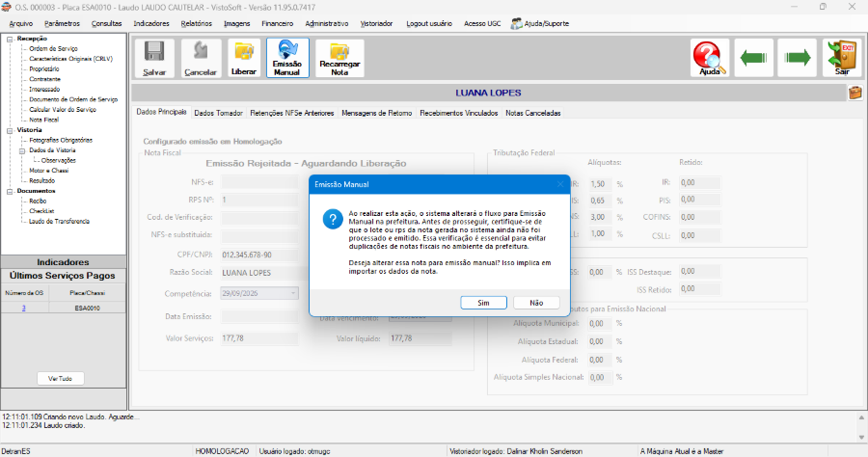
Task: Click the ESA0010 plate cell
Action: tap(88, 308)
